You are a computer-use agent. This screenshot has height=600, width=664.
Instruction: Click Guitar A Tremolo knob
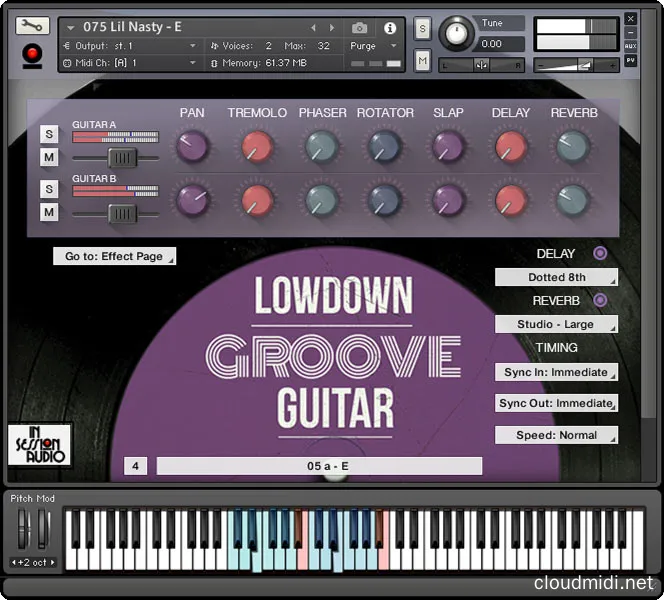tap(256, 147)
